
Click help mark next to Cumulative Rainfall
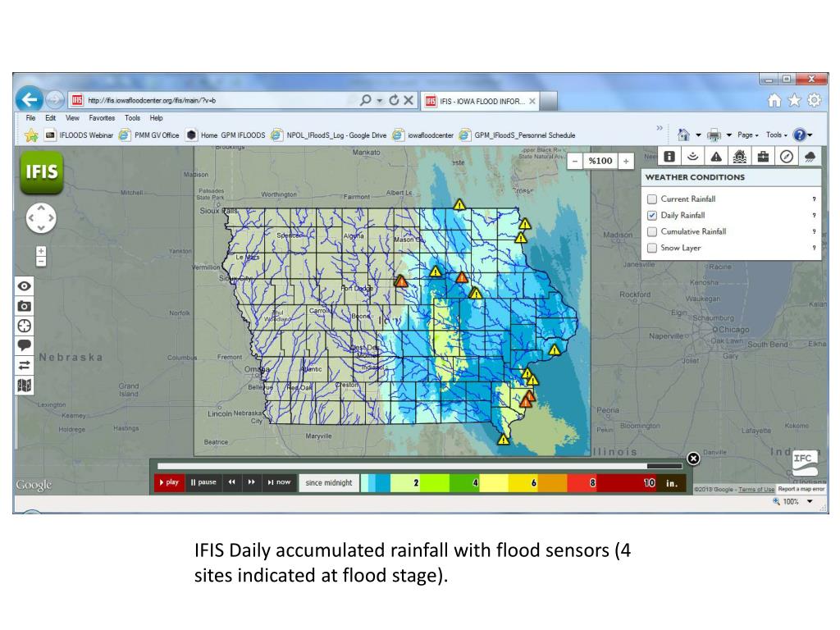point(814,231)
